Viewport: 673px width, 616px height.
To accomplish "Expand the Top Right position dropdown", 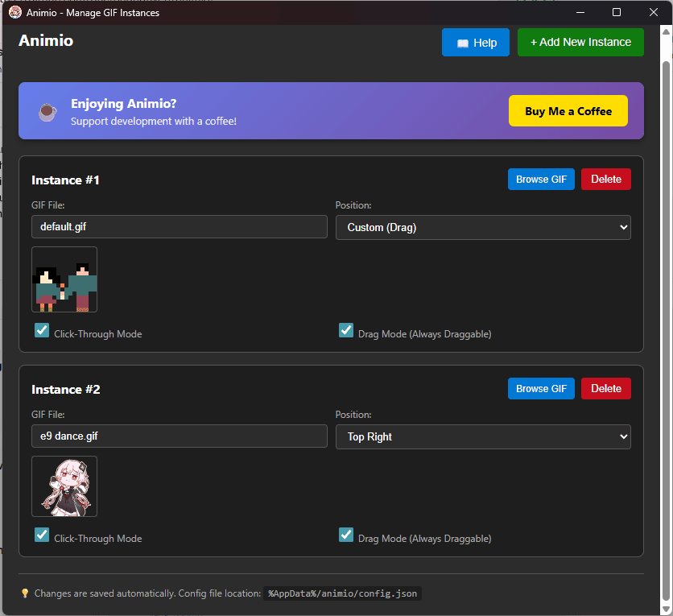I will click(x=483, y=437).
